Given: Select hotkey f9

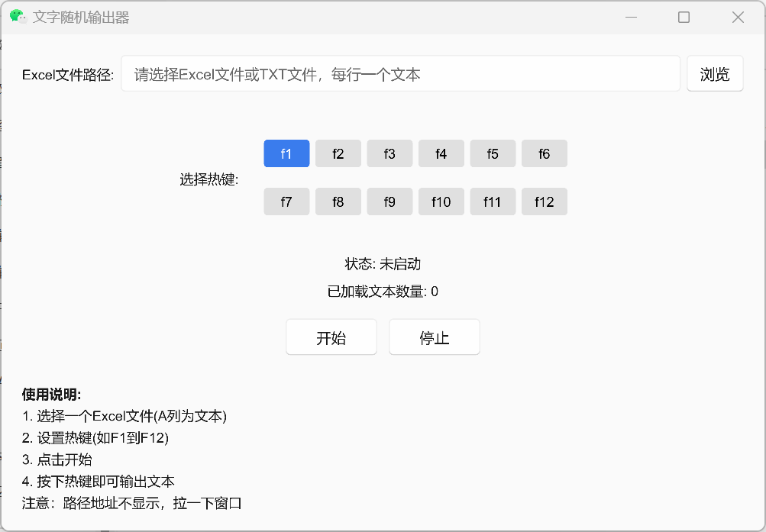Looking at the screenshot, I should pos(389,202).
